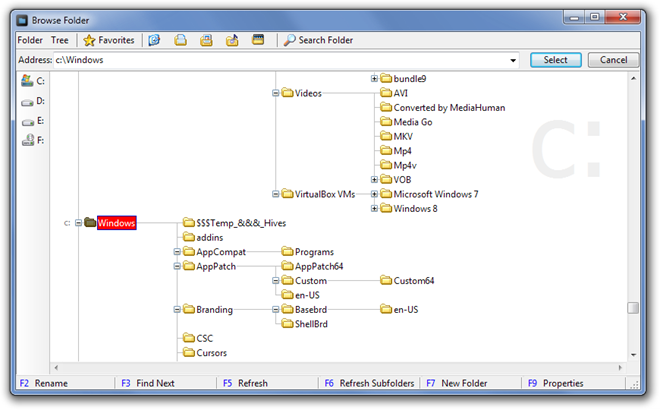The height and width of the screenshot is (410, 660).
Task: Select the Converted by MediaHuman folder
Action: tap(442, 107)
